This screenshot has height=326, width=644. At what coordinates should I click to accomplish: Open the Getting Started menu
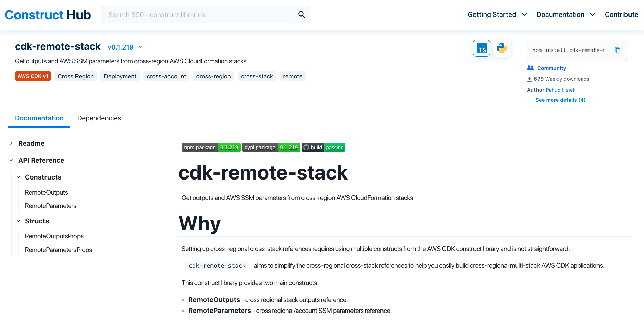pyautogui.click(x=497, y=14)
